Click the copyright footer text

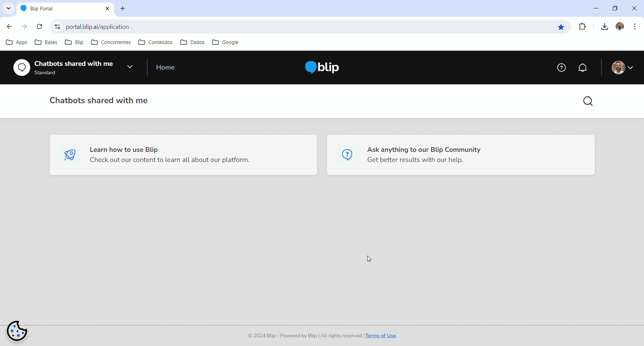point(305,336)
